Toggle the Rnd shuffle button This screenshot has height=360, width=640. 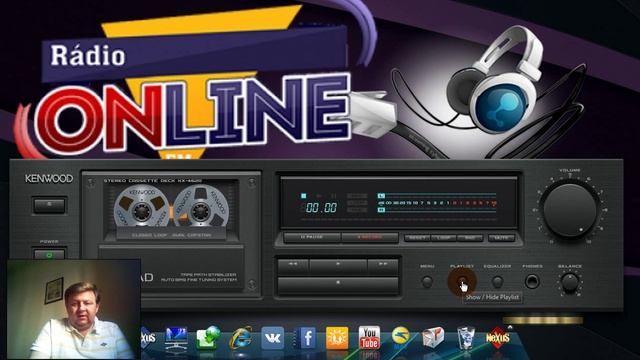click(470, 238)
